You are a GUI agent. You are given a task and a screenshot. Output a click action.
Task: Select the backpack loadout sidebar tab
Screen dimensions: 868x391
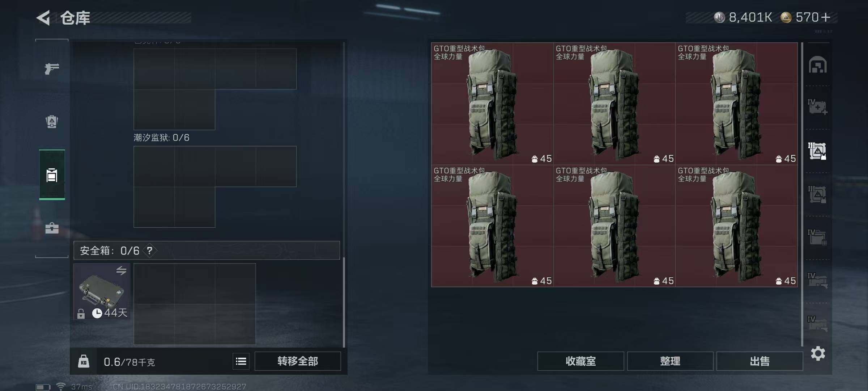(52, 175)
